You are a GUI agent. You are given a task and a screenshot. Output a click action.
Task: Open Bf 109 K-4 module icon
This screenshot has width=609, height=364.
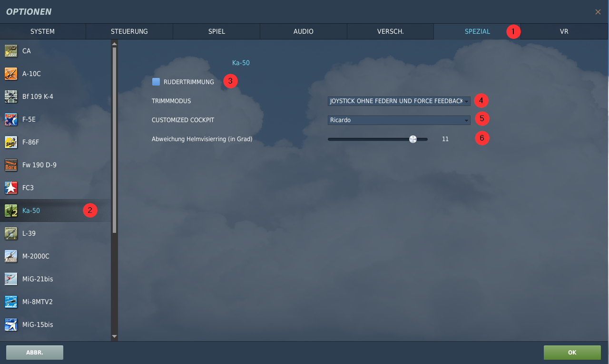pyautogui.click(x=11, y=96)
